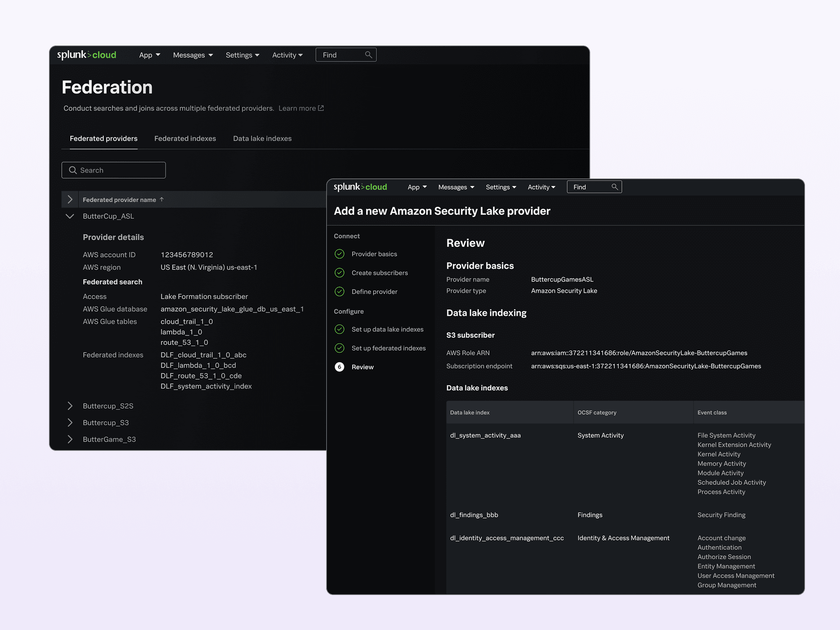Switch to the Data lake indexes tab
The width and height of the screenshot is (840, 630).
[262, 139]
